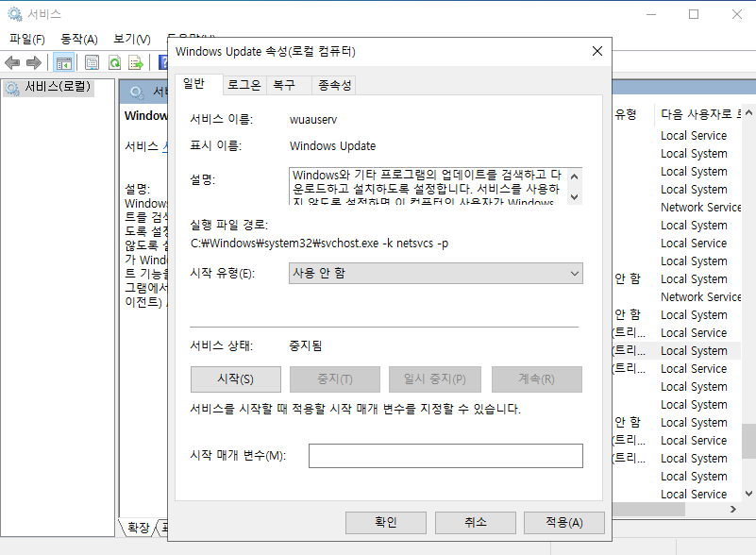This screenshot has width=756, height=555.
Task: Click the services list horizontal scrollbar thumb
Action: 648,509
